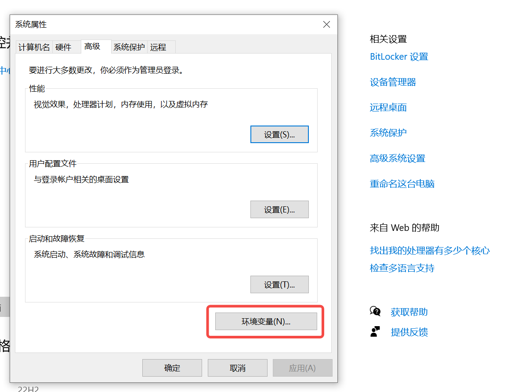Click the 性能 设置(S) button
Image resolution: width=532 pixels, height=392 pixels.
coord(279,134)
